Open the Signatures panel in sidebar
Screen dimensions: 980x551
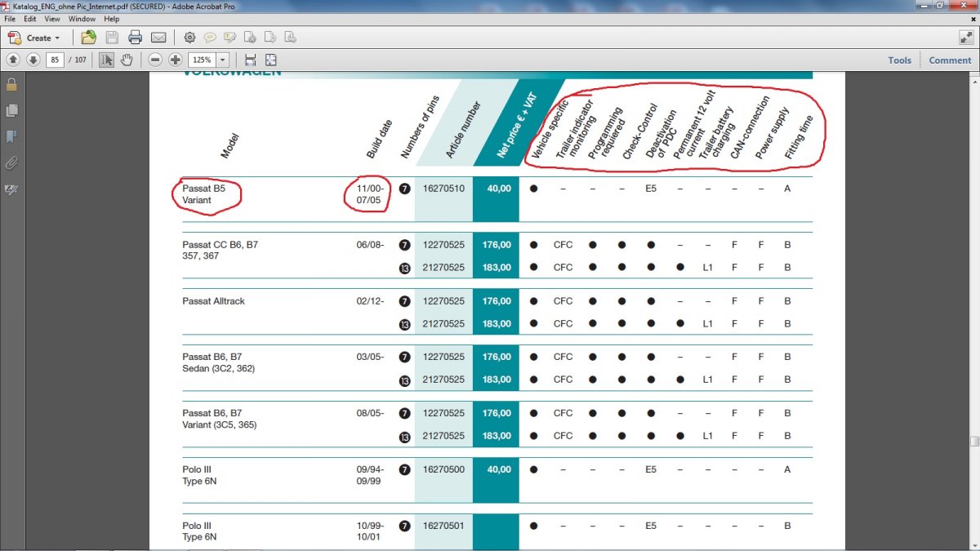11,189
